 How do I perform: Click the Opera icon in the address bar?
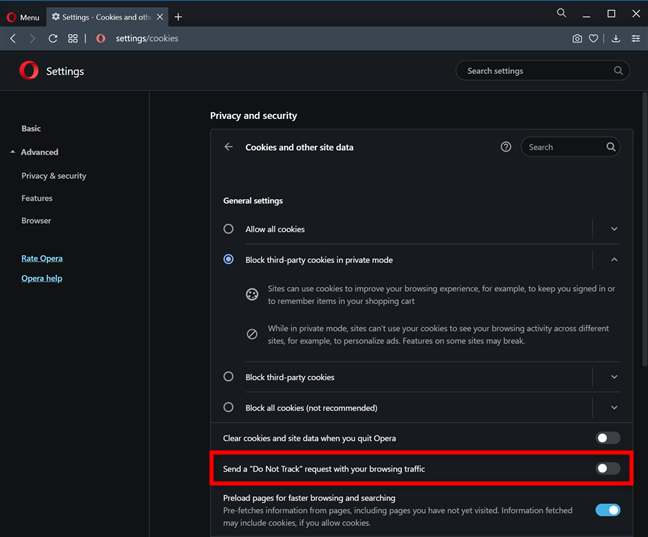coord(101,38)
